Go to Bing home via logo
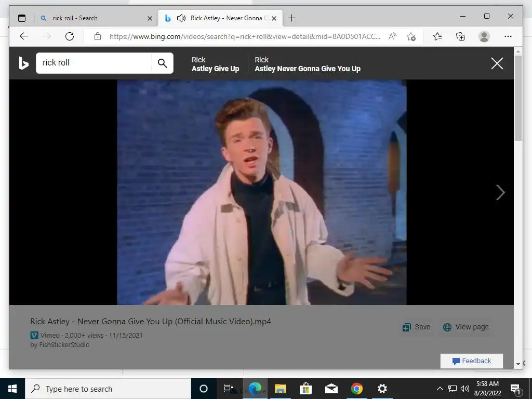Viewport: 532px width, 399px height. [23, 63]
